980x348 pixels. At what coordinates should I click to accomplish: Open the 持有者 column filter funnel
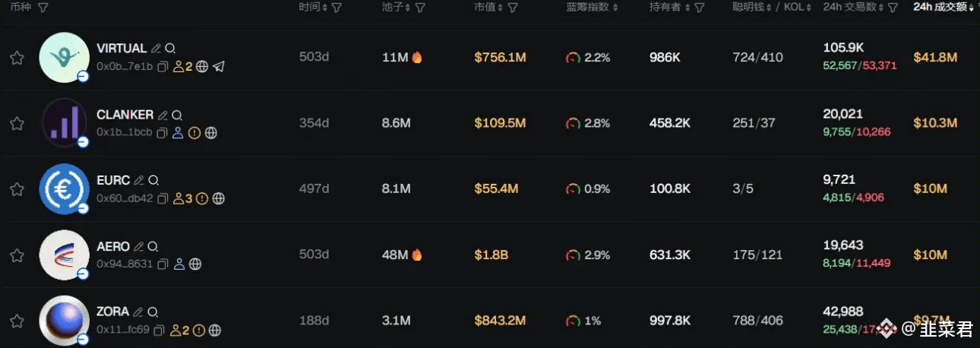point(699,8)
